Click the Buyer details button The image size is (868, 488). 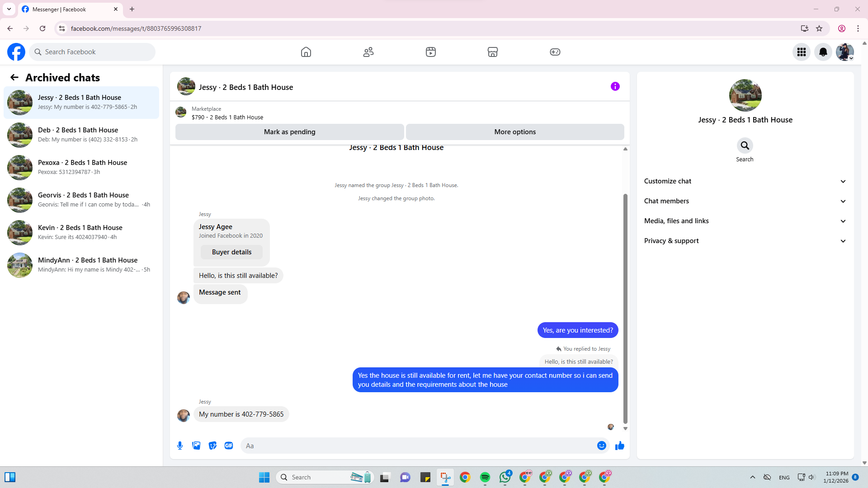[x=231, y=252]
